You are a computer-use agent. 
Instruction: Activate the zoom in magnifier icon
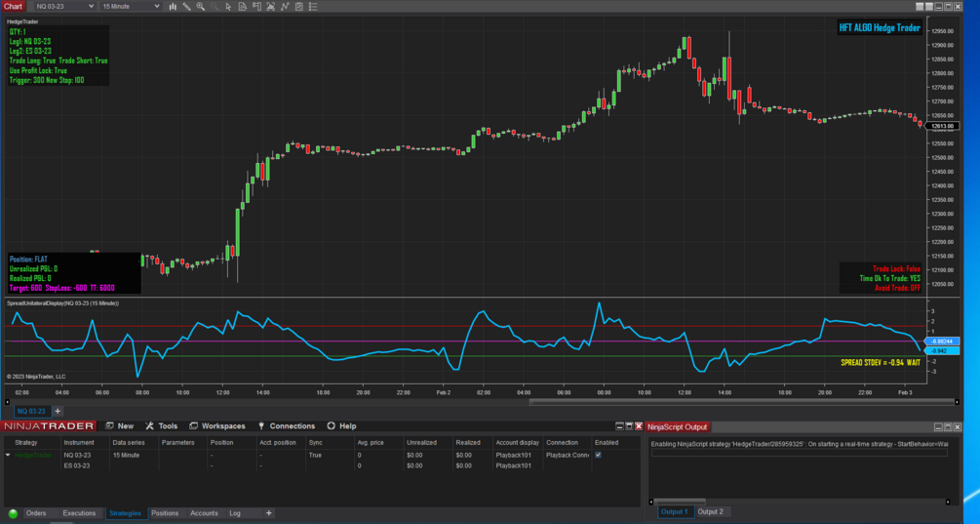(201, 6)
